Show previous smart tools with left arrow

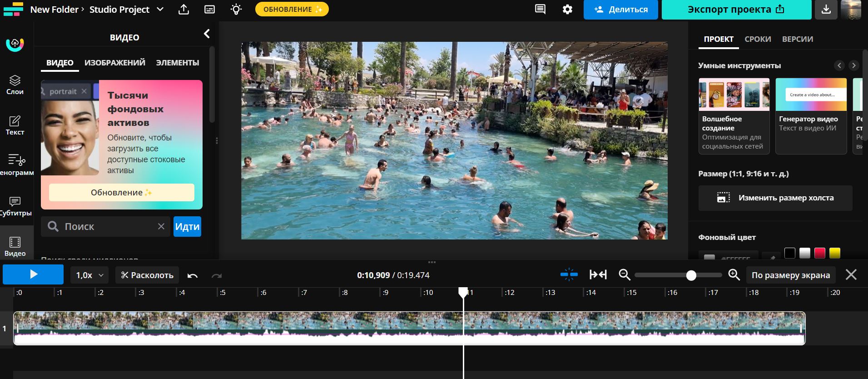(839, 65)
